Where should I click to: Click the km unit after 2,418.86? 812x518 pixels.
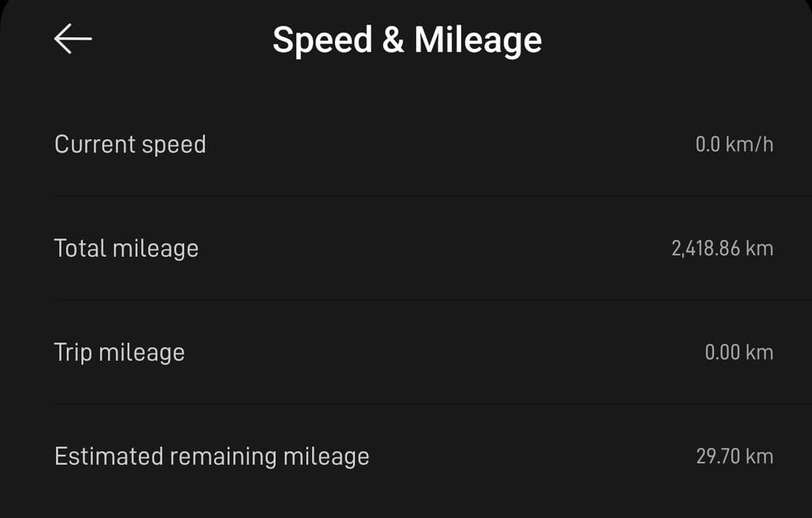point(760,248)
